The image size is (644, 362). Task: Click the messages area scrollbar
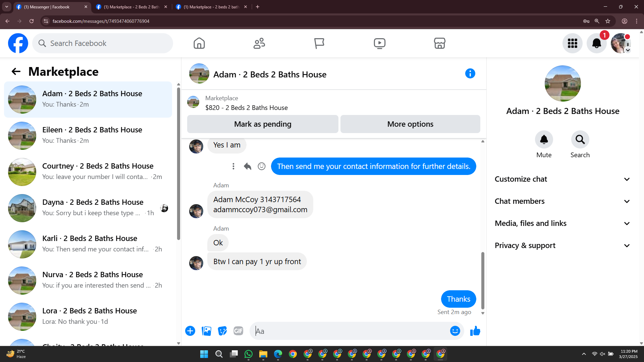pos(483,280)
